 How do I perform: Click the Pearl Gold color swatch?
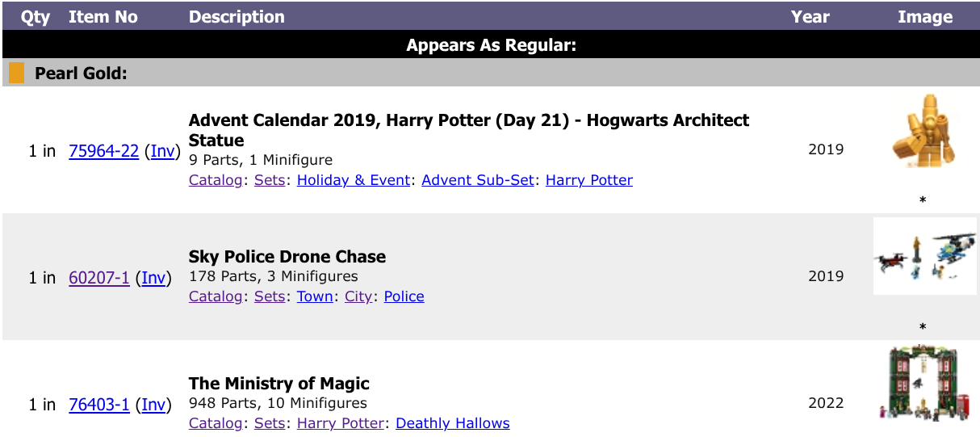click(17, 74)
